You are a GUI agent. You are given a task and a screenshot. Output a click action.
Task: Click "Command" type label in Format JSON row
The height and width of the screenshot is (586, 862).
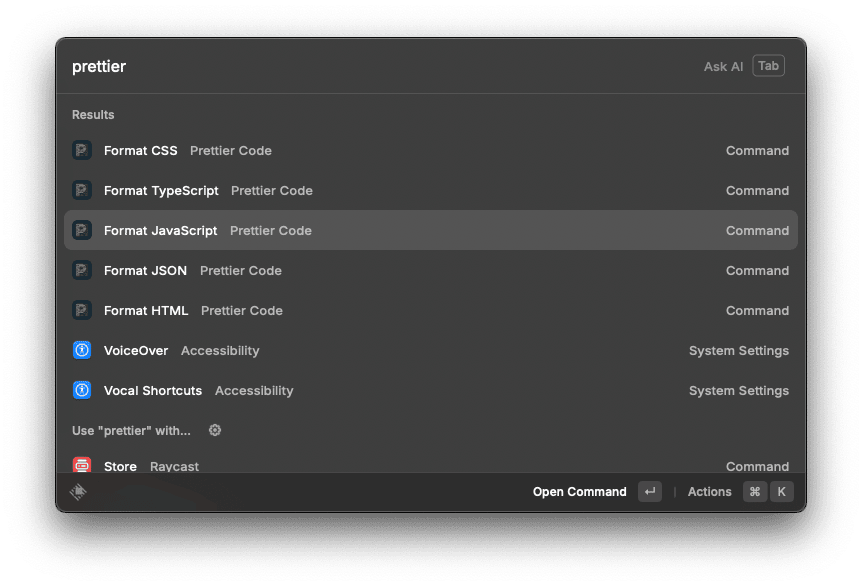pyautogui.click(x=758, y=271)
